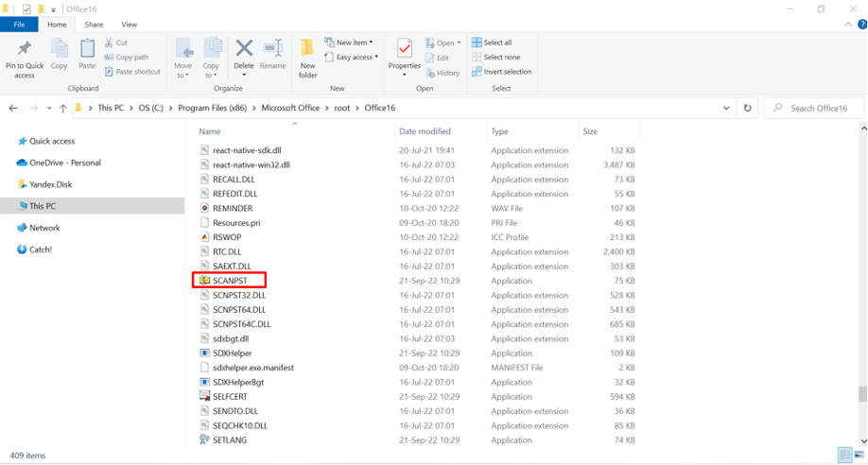Screen dimensions: 868x465
Task: Select the SELFCERT application
Action: coord(230,396)
